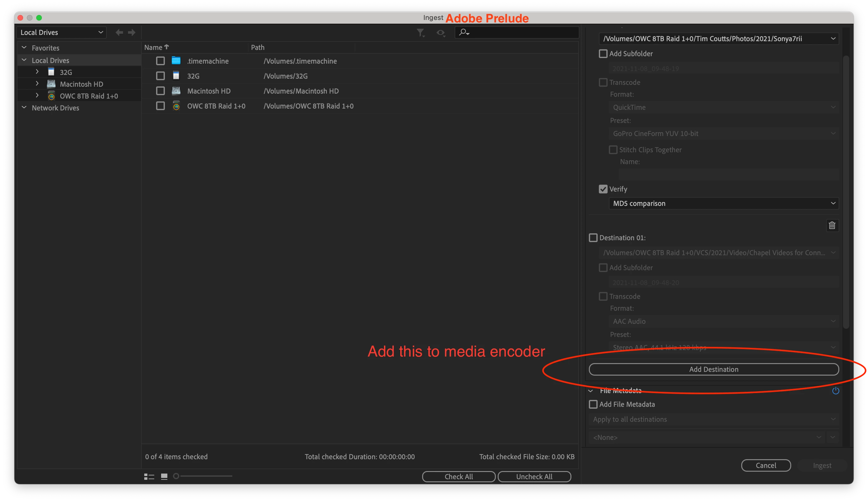This screenshot has width=868, height=501.
Task: Open the MD5 comparison dropdown
Action: point(723,203)
